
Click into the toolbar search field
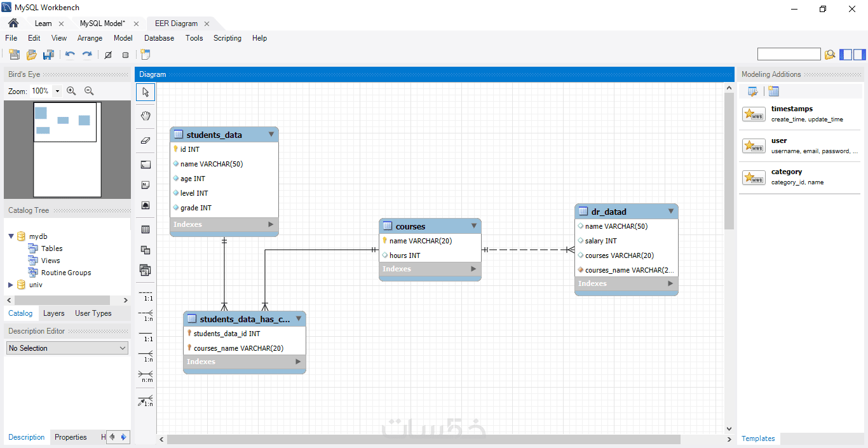point(789,55)
